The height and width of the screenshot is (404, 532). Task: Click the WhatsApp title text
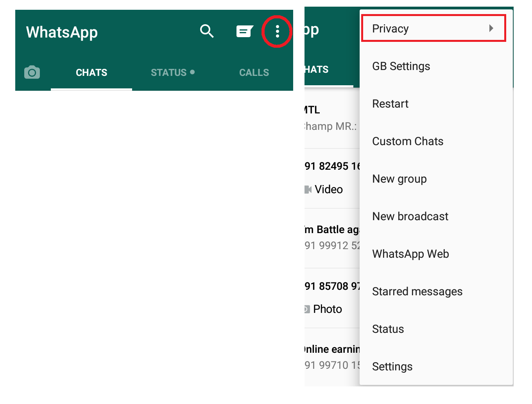(x=62, y=32)
